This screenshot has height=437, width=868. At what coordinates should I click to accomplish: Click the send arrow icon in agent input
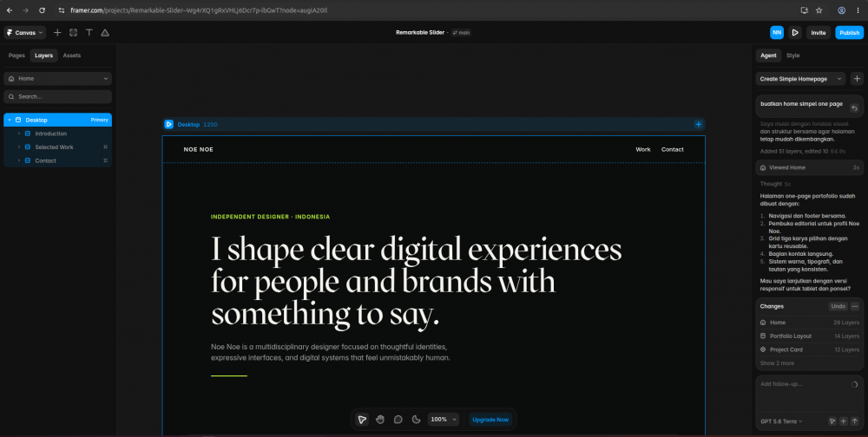[x=855, y=421]
